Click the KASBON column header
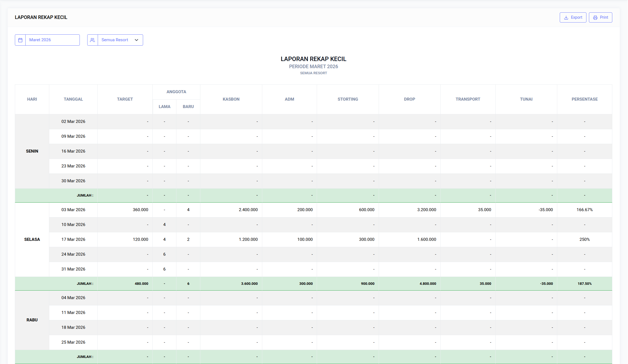 [231, 99]
